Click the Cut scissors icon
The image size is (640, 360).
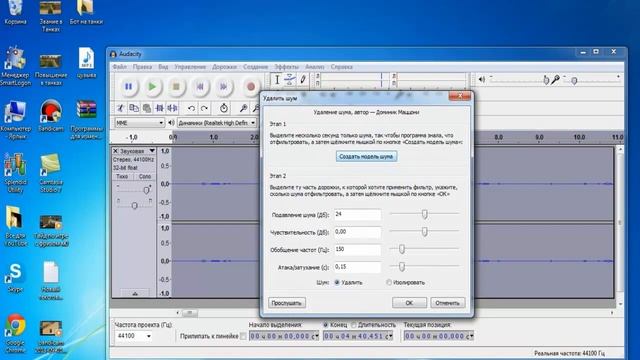(120, 108)
